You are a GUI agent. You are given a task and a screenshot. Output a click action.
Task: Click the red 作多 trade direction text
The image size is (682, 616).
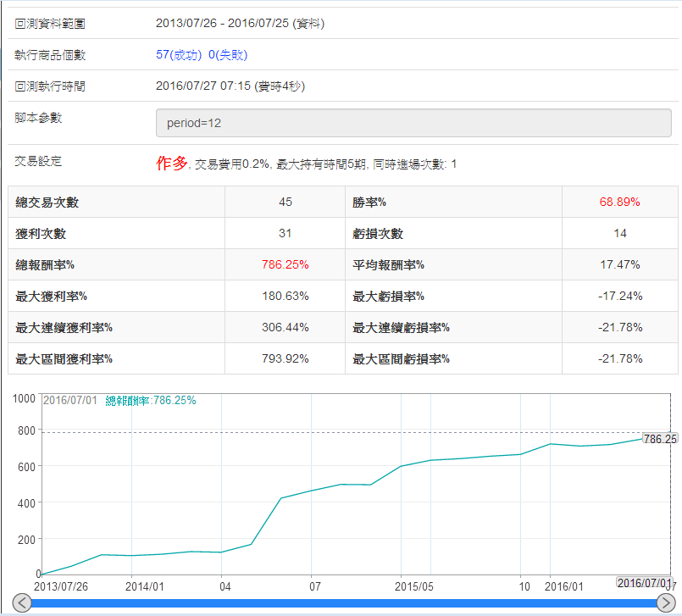[x=171, y=164]
